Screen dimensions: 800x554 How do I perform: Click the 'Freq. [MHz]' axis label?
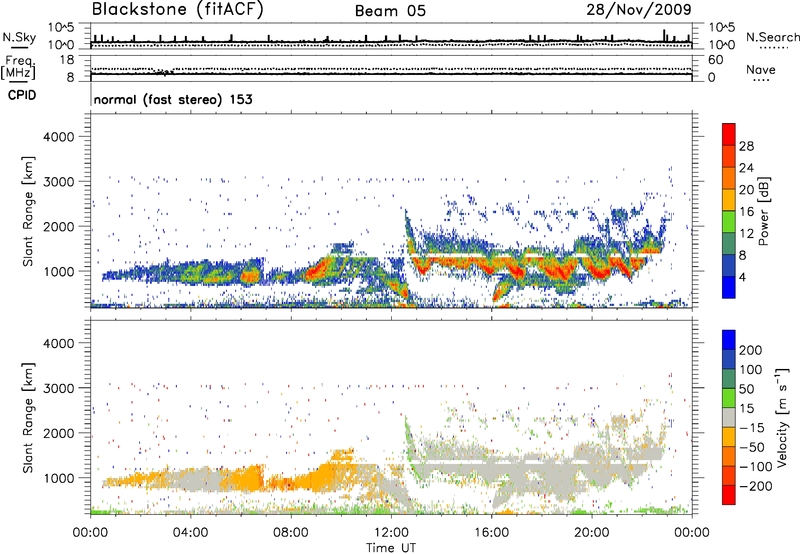(x=18, y=68)
